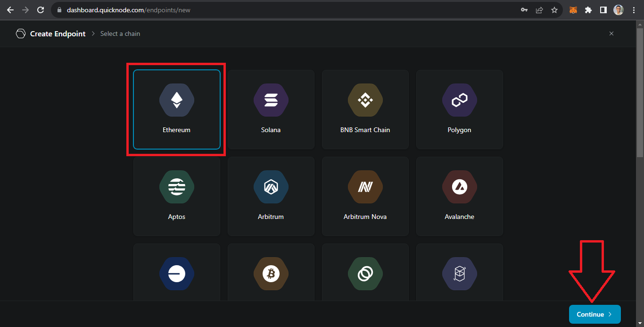Open the browser Extensions puzzle menu
The width and height of the screenshot is (644, 327).
[x=588, y=10]
